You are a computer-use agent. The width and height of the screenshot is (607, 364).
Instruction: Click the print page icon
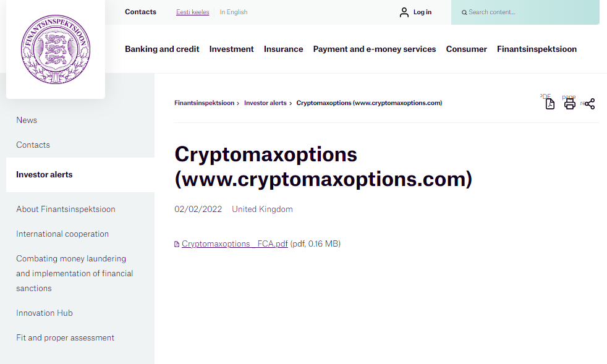[569, 104]
